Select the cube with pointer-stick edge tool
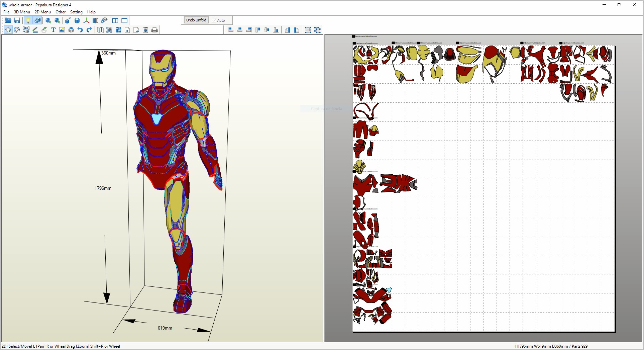The image size is (644, 350). 68,21
